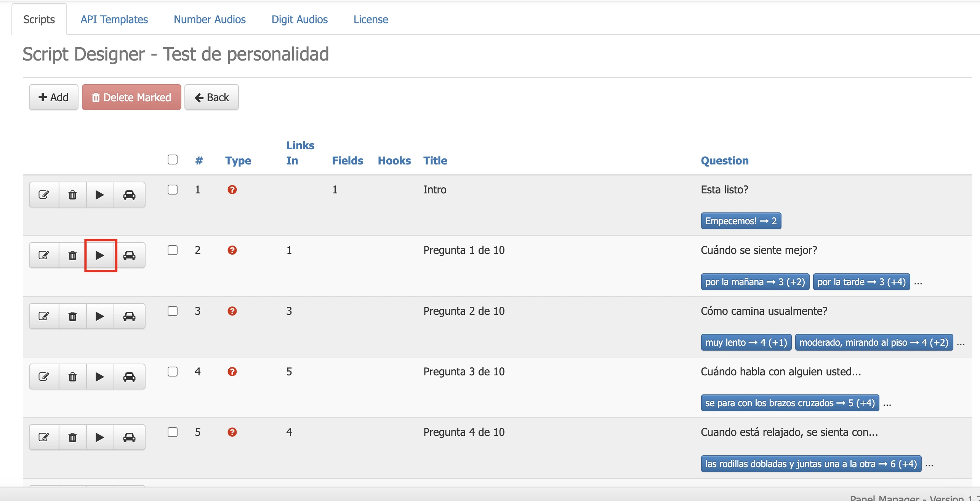Viewport: 980px width, 501px height.
Task: Sort by the Question column header
Action: pyautogui.click(x=724, y=160)
